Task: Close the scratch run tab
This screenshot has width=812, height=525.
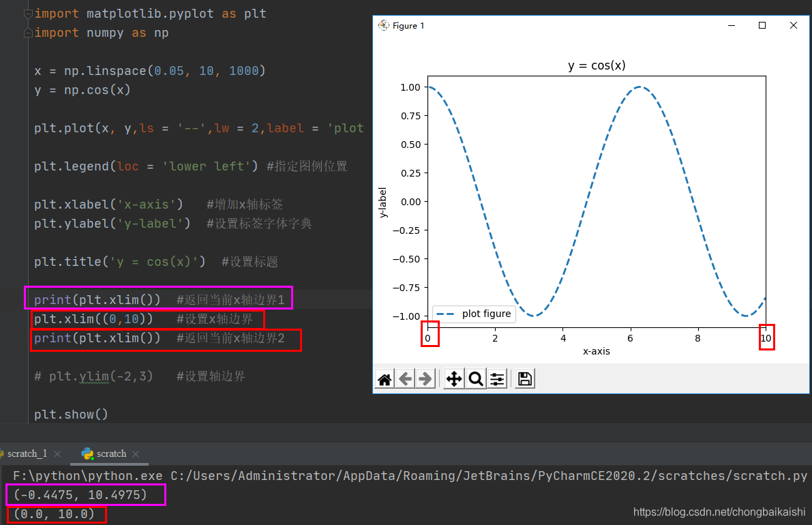Action: (136, 454)
